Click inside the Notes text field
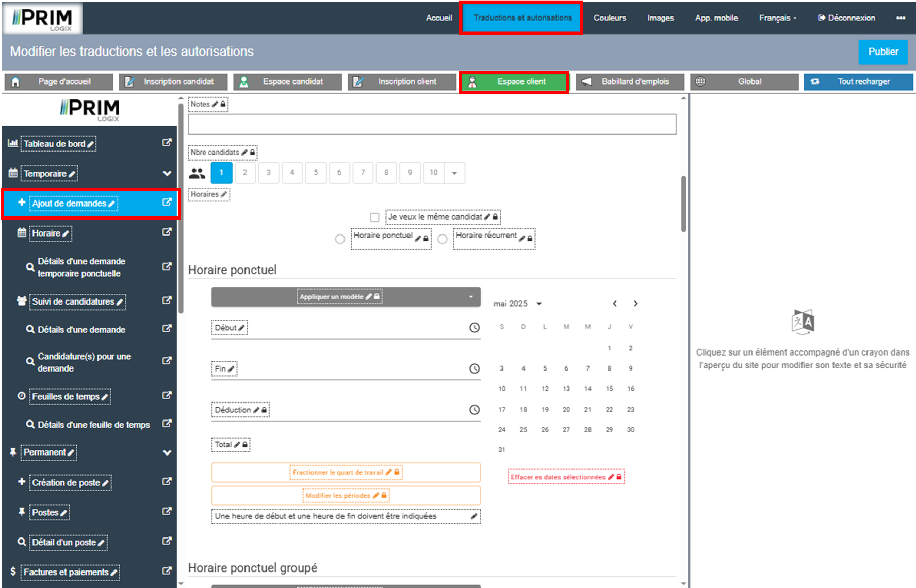Image resolution: width=916 pixels, height=588 pixels. (x=432, y=125)
